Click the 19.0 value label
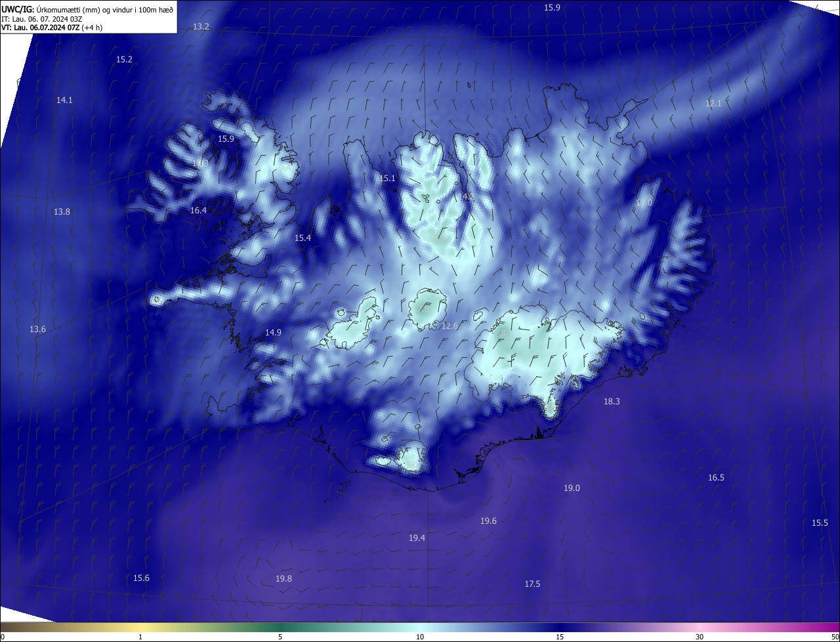 click(x=572, y=488)
